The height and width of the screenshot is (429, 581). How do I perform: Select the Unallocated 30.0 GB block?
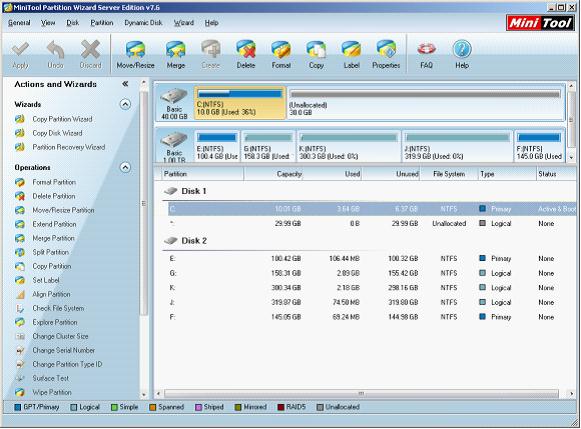pyautogui.click(x=425, y=103)
